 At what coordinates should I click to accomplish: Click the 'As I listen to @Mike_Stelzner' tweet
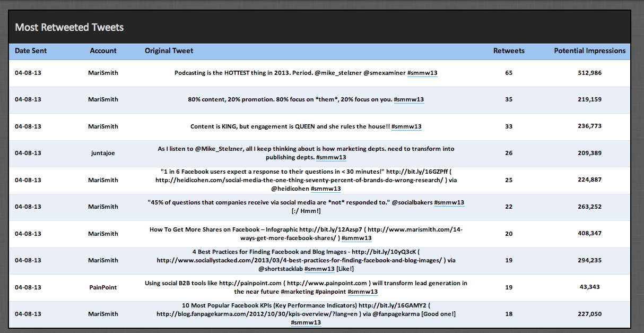click(306, 153)
